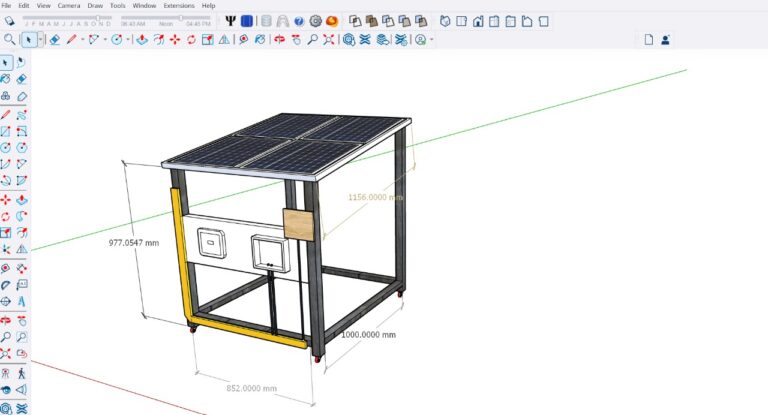Image resolution: width=768 pixels, height=415 pixels.
Task: Open the Extensions menu
Action: tap(179, 5)
